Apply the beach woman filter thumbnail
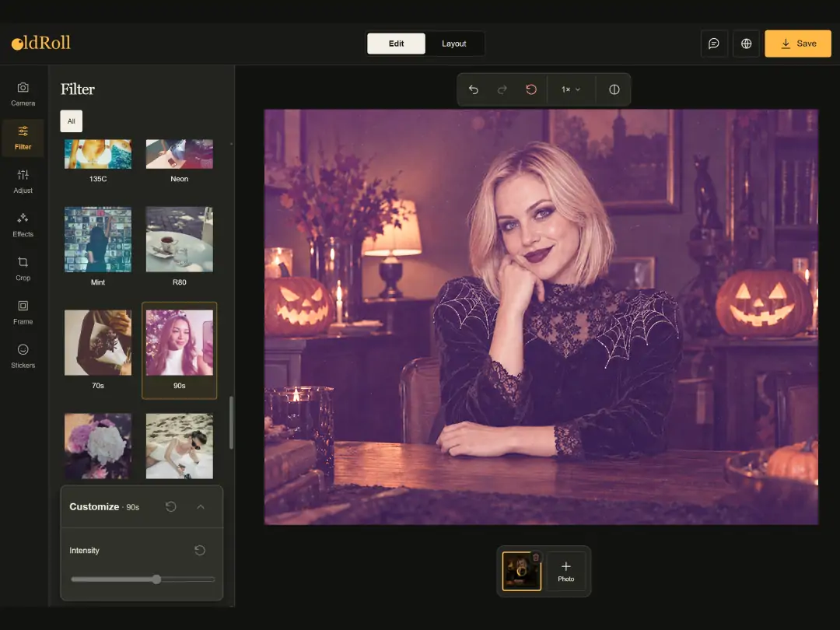Image resolution: width=840 pixels, height=630 pixels. point(180,446)
